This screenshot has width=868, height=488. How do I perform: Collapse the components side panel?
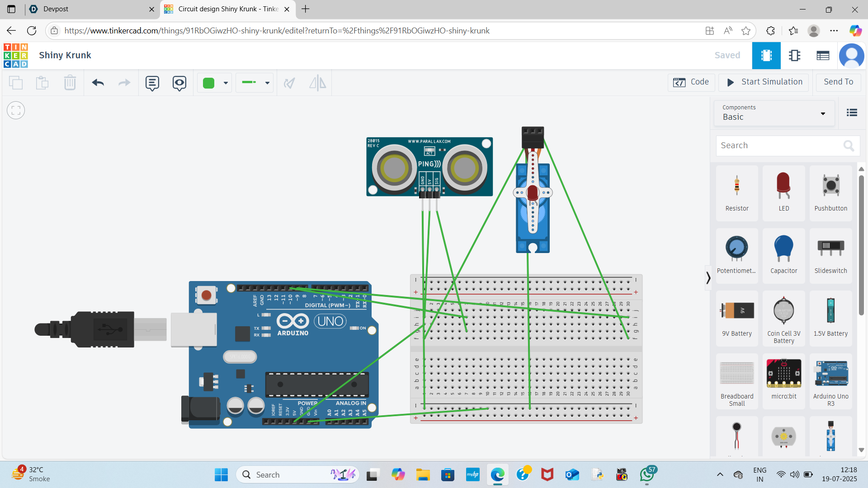click(x=708, y=278)
